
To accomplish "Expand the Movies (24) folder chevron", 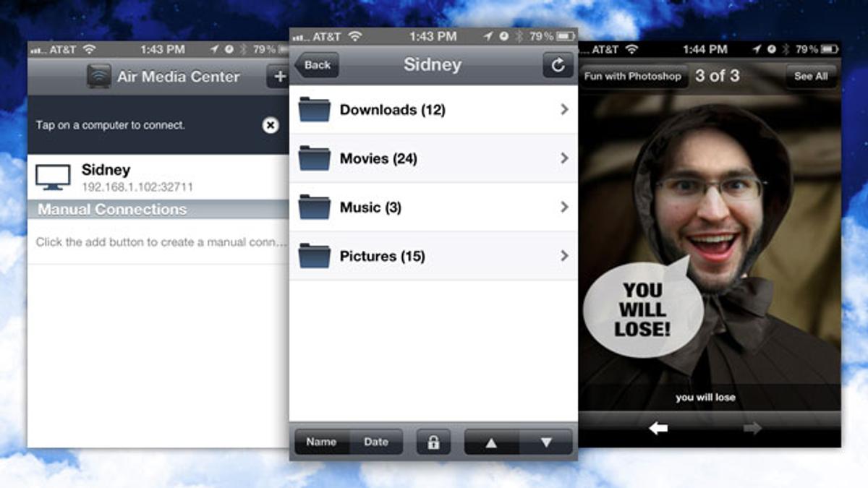I will click(564, 158).
